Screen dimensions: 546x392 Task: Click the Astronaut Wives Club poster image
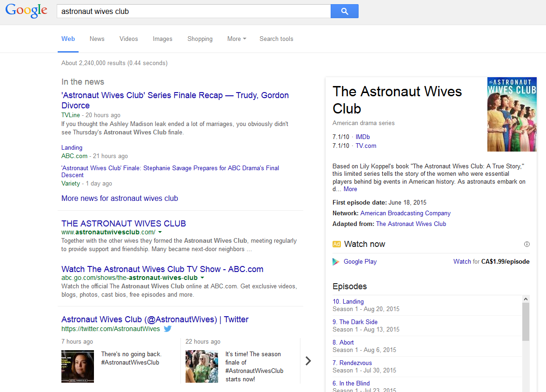coord(512,114)
